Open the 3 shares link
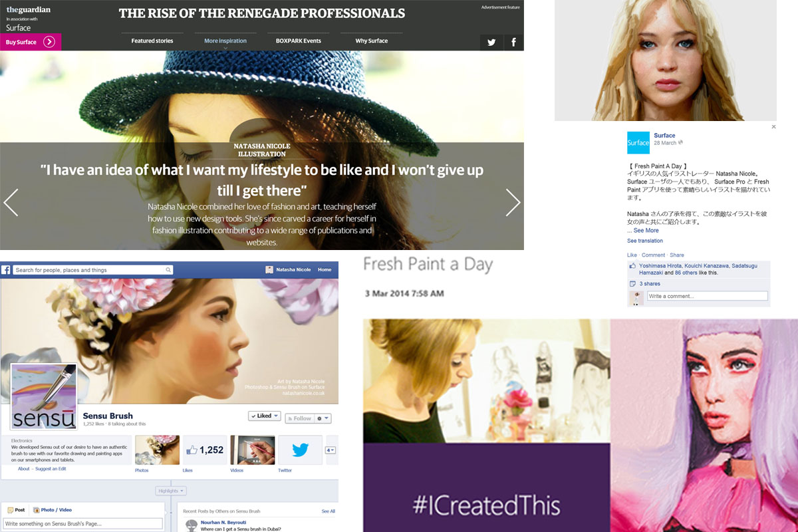This screenshot has height=532, width=798. [x=650, y=284]
